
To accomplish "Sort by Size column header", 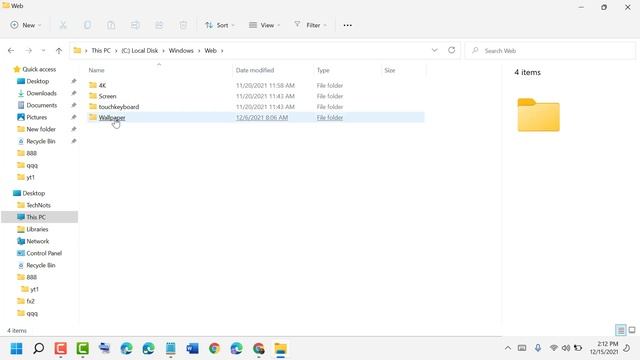I will point(390,70).
